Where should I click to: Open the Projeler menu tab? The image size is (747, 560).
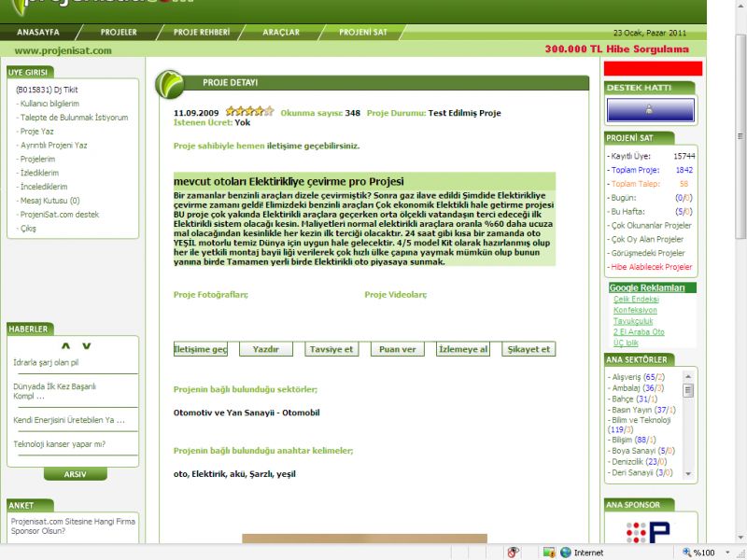pos(119,32)
